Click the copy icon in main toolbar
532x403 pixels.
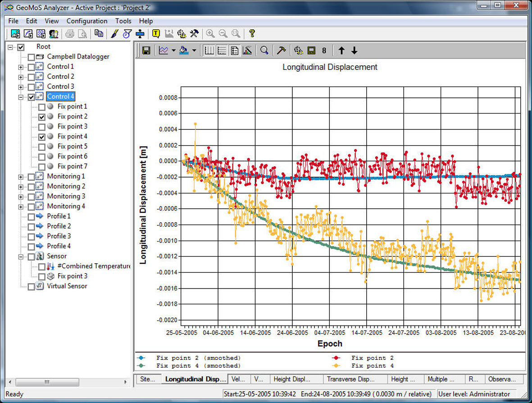[x=99, y=34]
